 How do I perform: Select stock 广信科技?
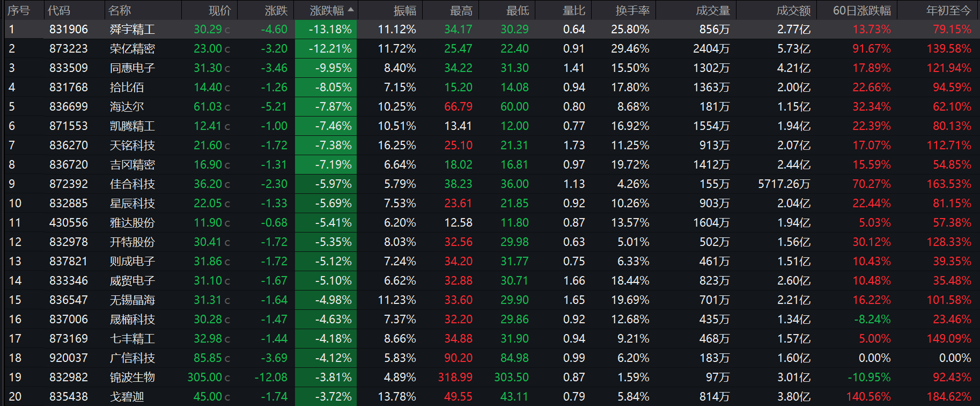132,358
